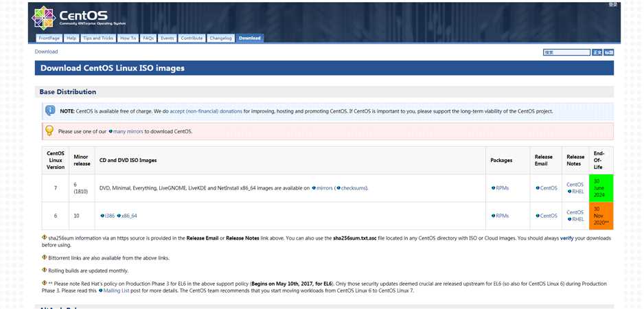
Task: Click the title search button
Action: pyautogui.click(x=609, y=53)
